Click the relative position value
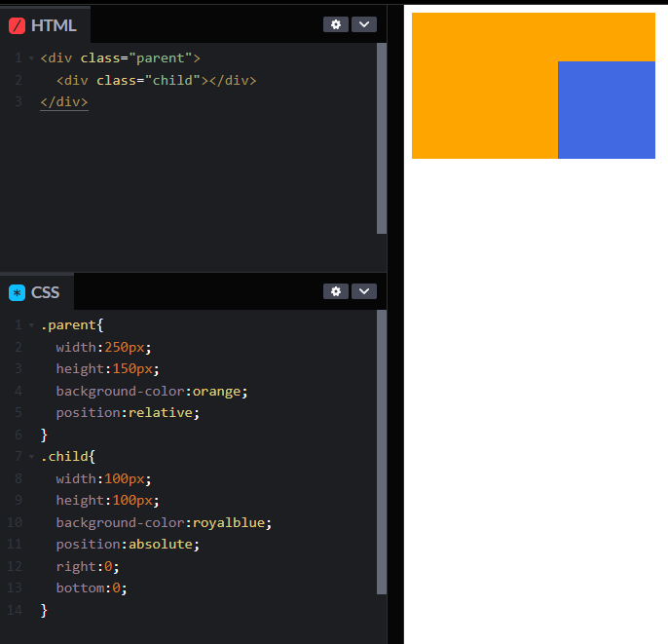This screenshot has height=644, width=668. (161, 412)
